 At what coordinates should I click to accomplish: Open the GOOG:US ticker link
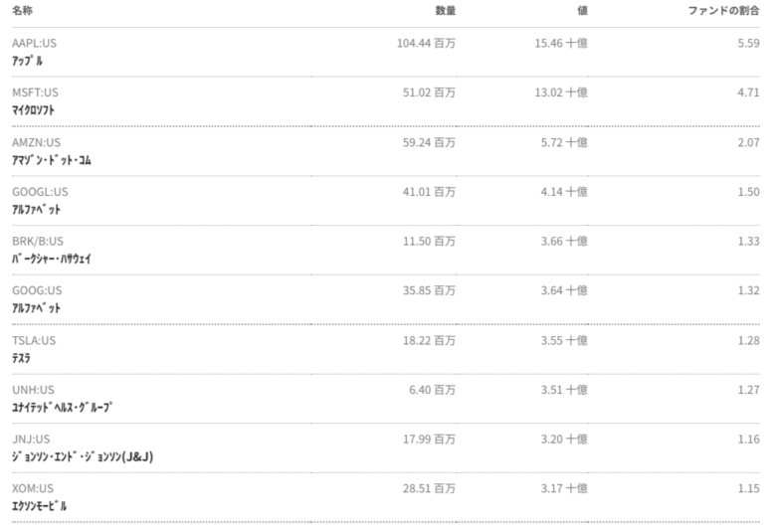pyautogui.click(x=37, y=290)
